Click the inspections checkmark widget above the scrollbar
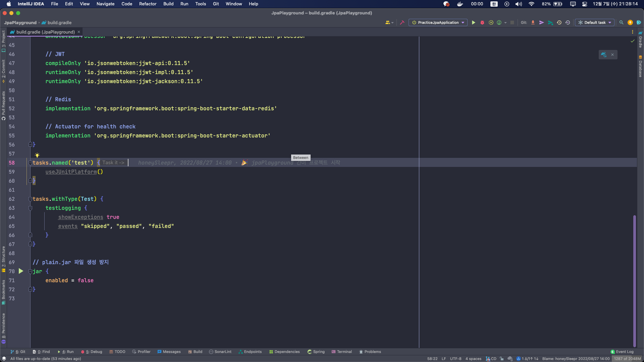 [x=633, y=41]
